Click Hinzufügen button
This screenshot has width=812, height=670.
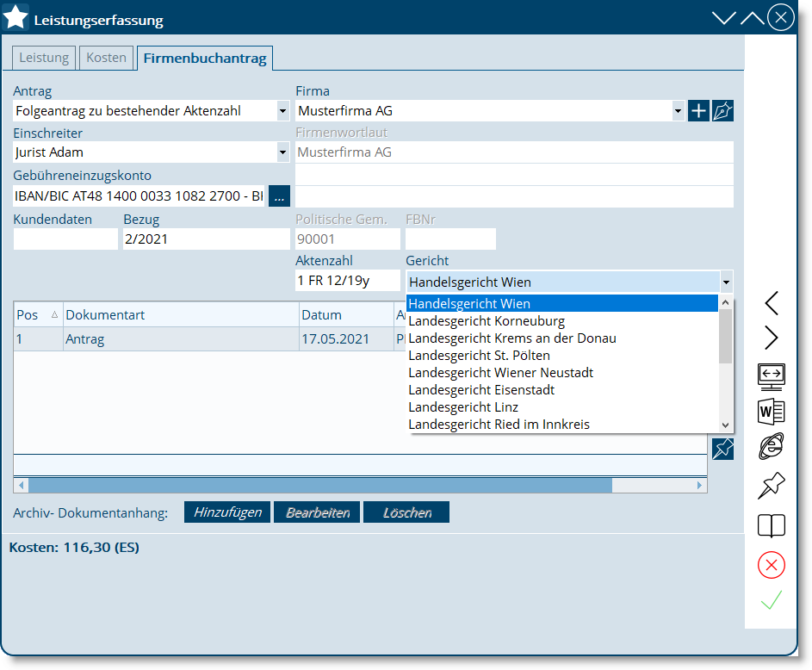point(227,512)
